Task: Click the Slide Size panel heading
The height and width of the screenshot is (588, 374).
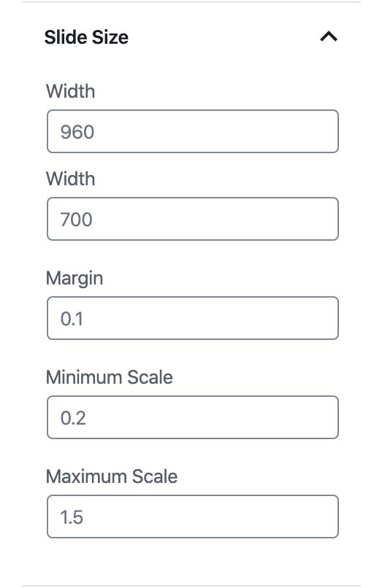Action: 86,37
